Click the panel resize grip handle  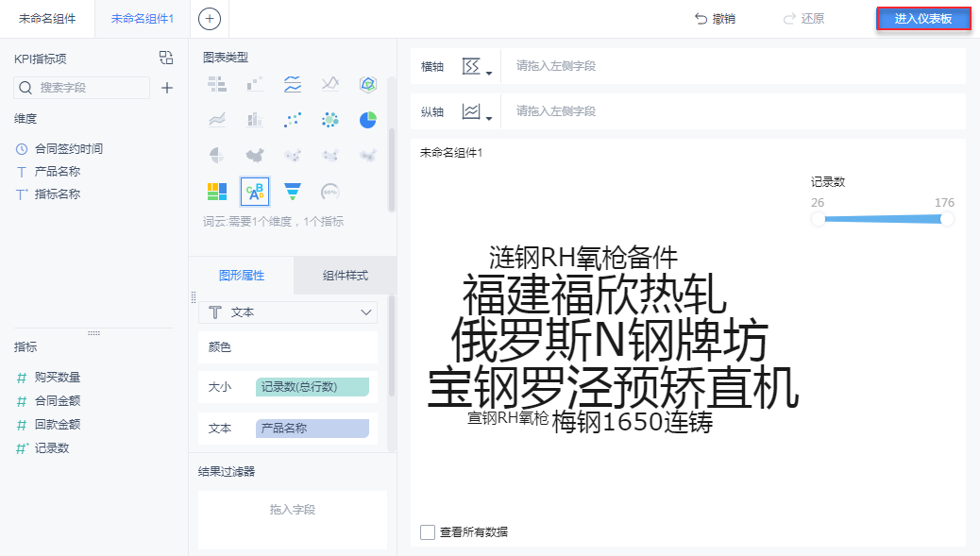[x=194, y=297]
